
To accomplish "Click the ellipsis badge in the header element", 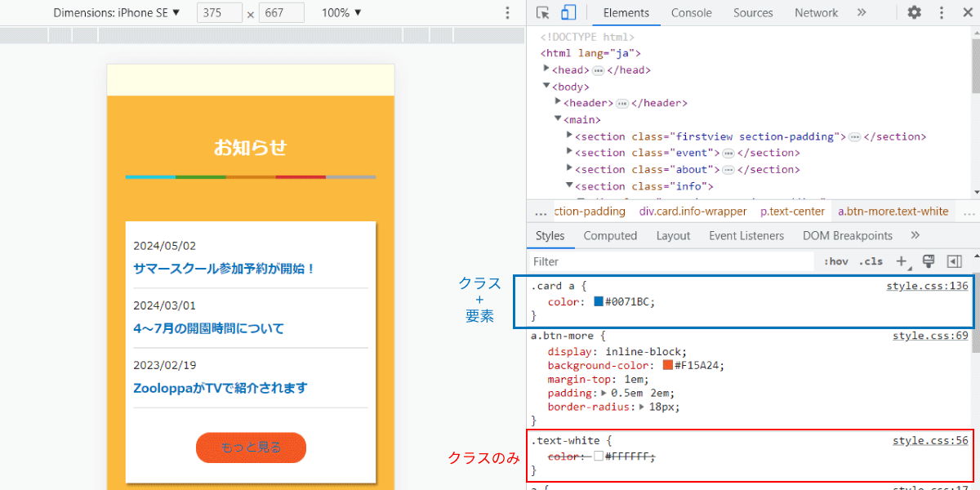I will pos(621,103).
